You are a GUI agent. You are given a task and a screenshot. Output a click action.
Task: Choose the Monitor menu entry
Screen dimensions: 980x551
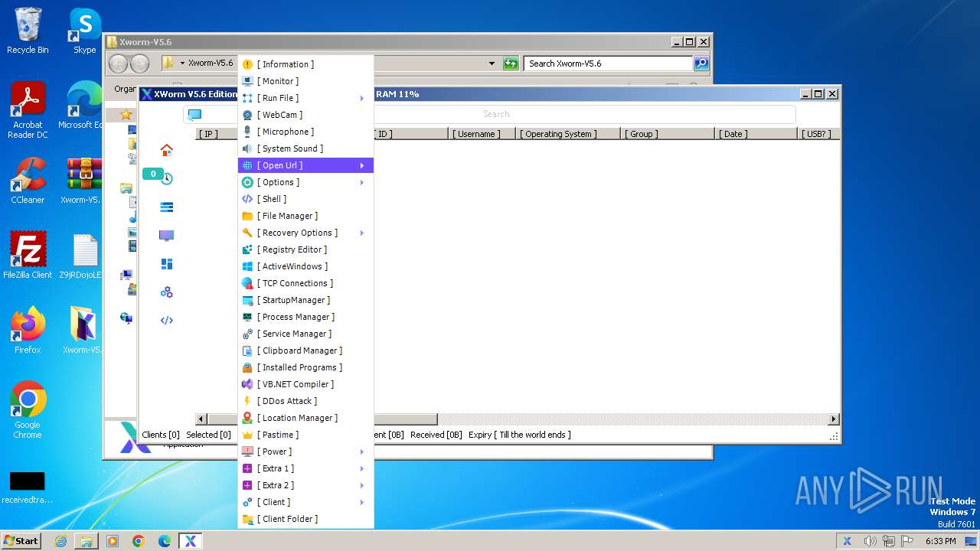(305, 81)
